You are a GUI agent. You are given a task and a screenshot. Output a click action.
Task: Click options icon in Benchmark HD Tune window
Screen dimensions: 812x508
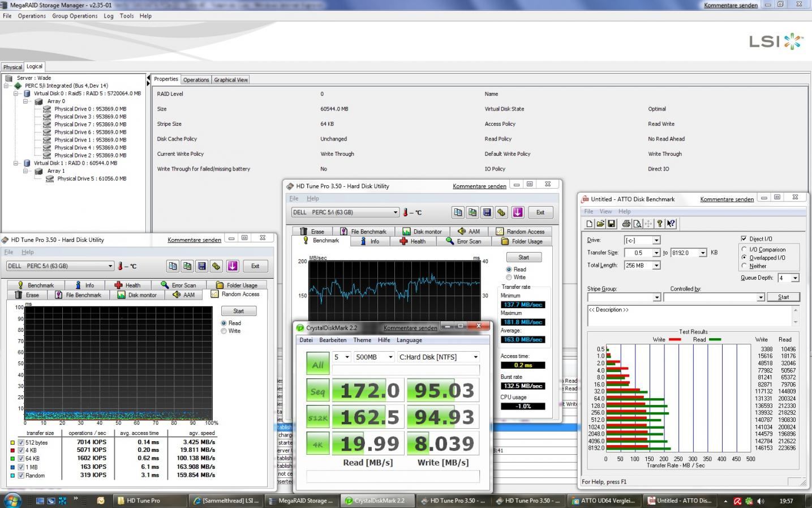(x=501, y=212)
